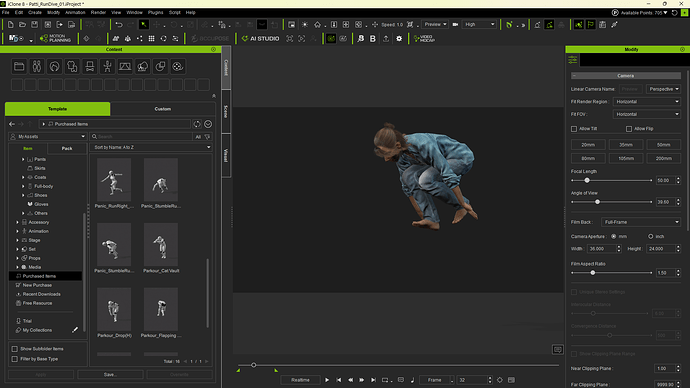
Task: Open the My Assets dropdown
Action: pyautogui.click(x=48, y=137)
